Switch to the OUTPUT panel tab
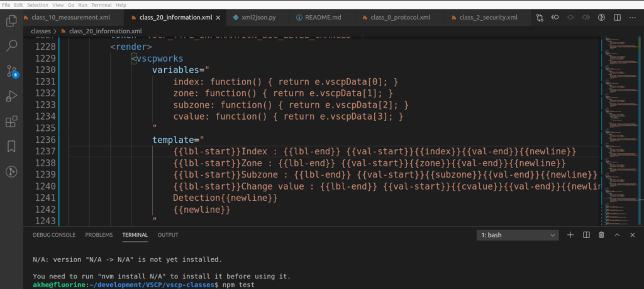Image resolution: width=644 pixels, height=289 pixels. point(168,235)
